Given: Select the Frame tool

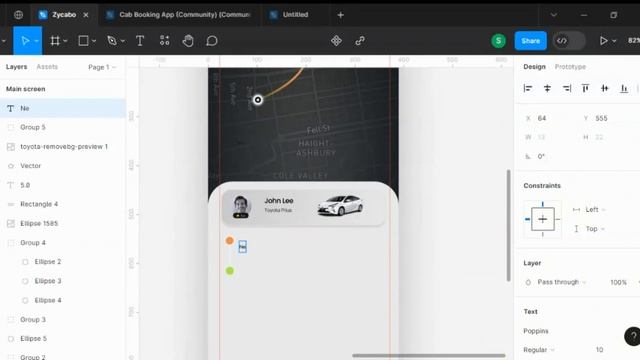Looking at the screenshot, I should tap(55, 41).
